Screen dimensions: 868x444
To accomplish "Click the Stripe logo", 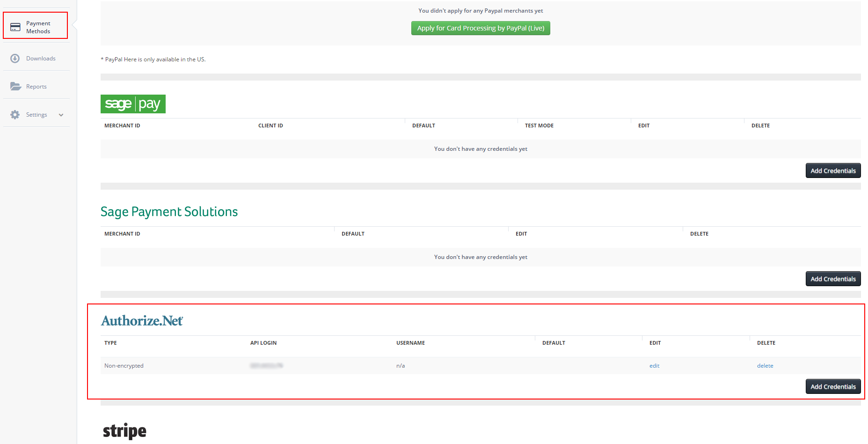I will point(124,431).
